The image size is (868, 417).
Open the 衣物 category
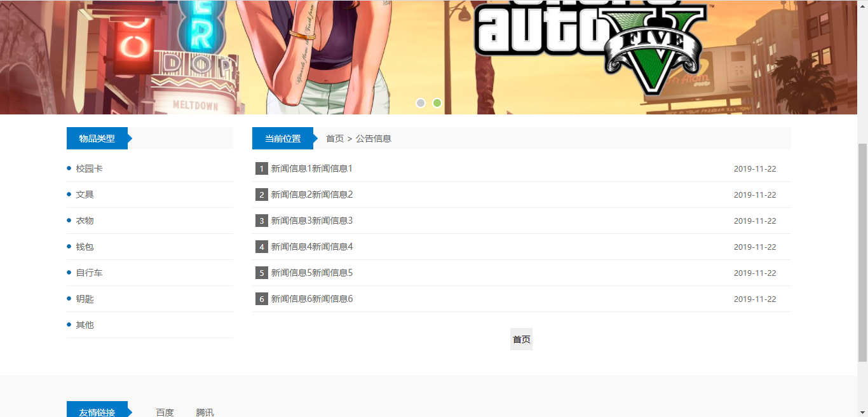tap(85, 221)
